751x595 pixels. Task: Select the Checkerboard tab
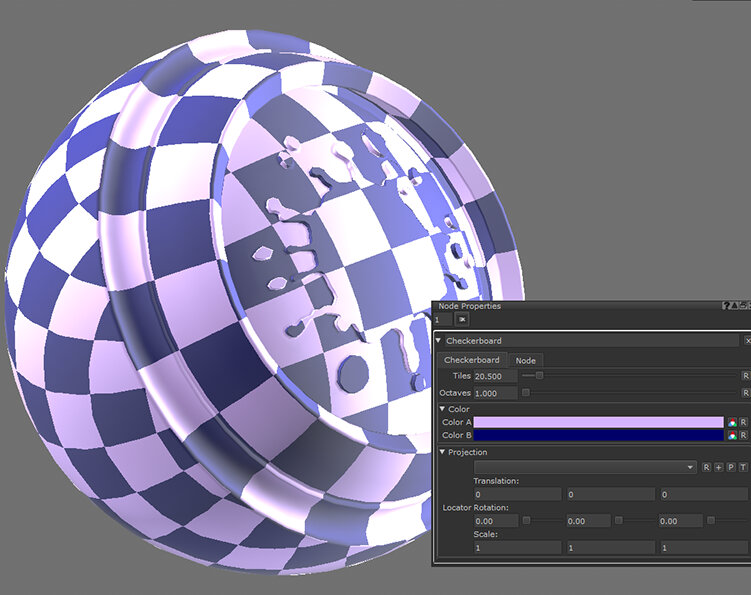point(471,360)
